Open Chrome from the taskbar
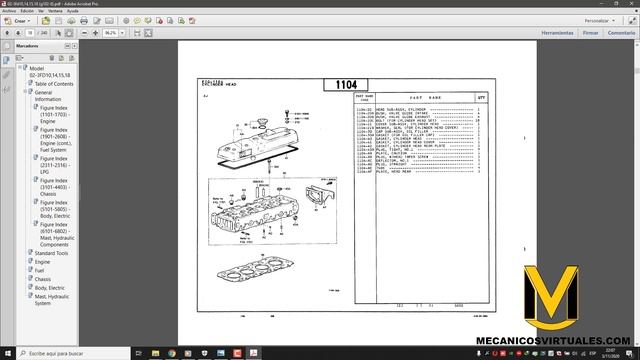This screenshot has height=360, width=640. coord(171,353)
